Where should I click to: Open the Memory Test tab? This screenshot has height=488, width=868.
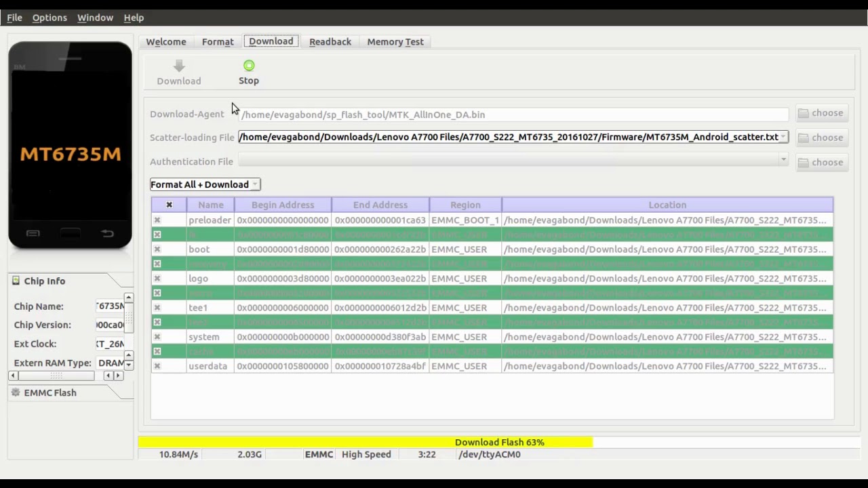tap(395, 42)
